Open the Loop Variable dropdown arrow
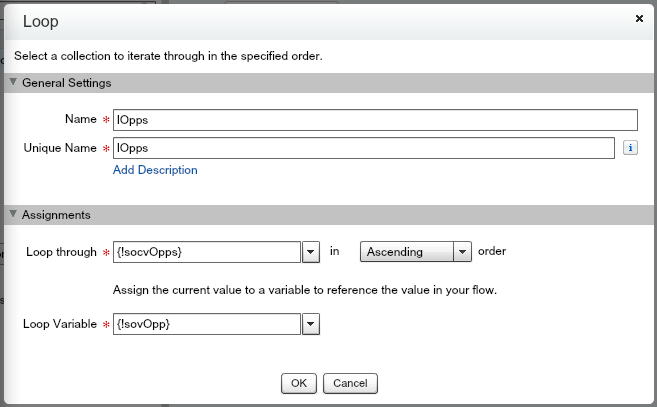 tap(310, 324)
